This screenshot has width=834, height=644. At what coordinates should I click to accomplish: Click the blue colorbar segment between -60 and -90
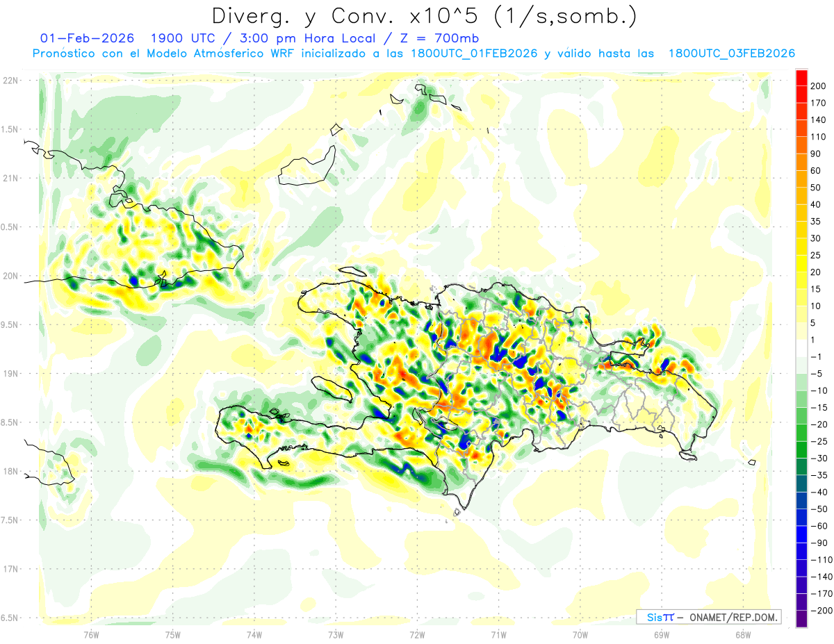click(801, 535)
